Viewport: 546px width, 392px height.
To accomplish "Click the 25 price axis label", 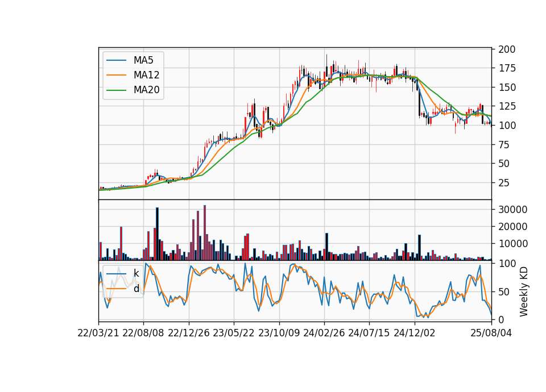I will pos(504,182).
